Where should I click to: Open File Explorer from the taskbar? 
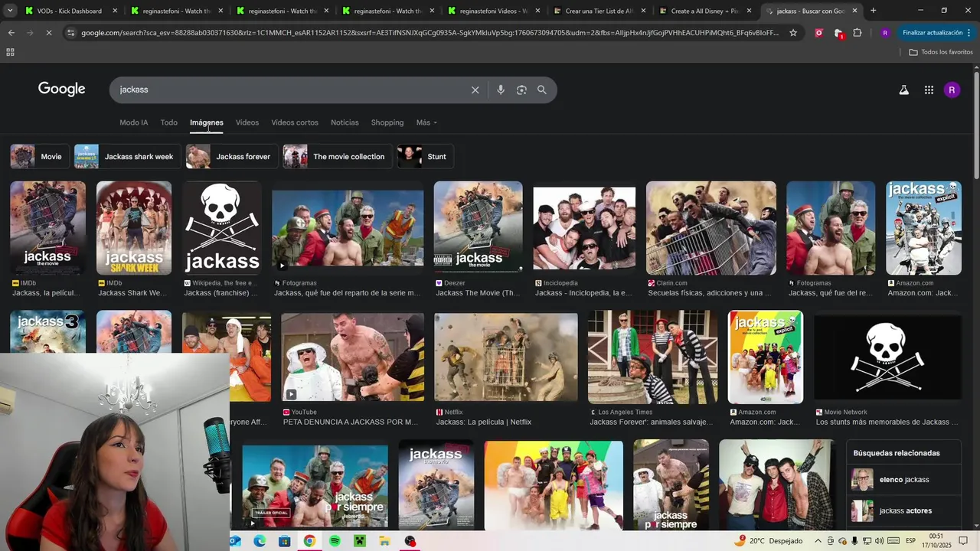pos(384,541)
